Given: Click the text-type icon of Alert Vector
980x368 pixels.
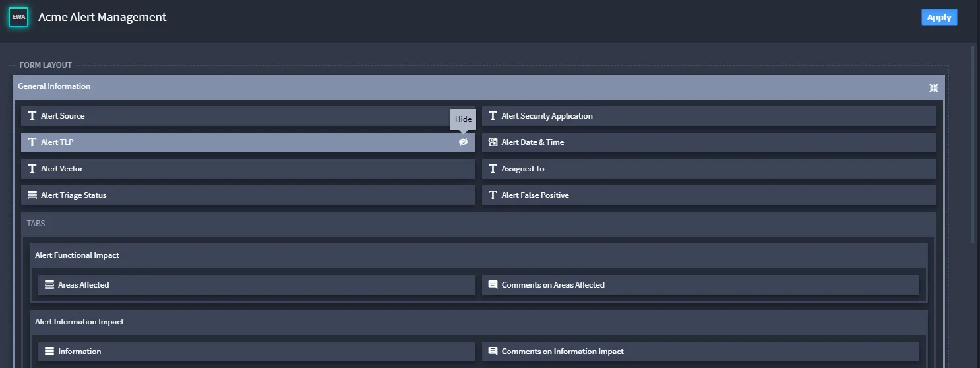Looking at the screenshot, I should point(32,169).
